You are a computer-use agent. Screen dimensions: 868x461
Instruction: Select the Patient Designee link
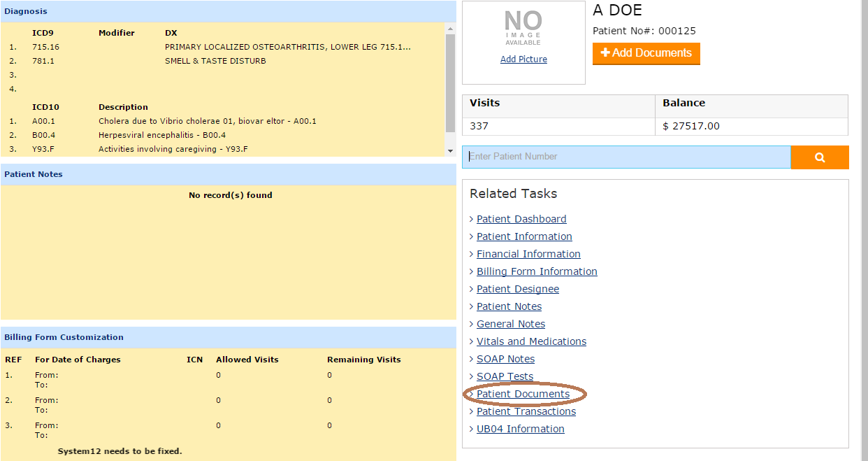point(518,289)
